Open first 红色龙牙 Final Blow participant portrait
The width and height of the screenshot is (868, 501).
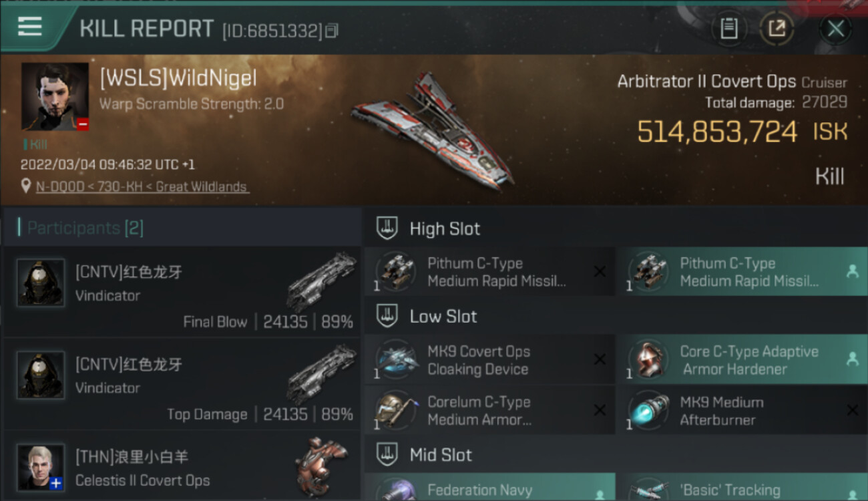(x=41, y=283)
